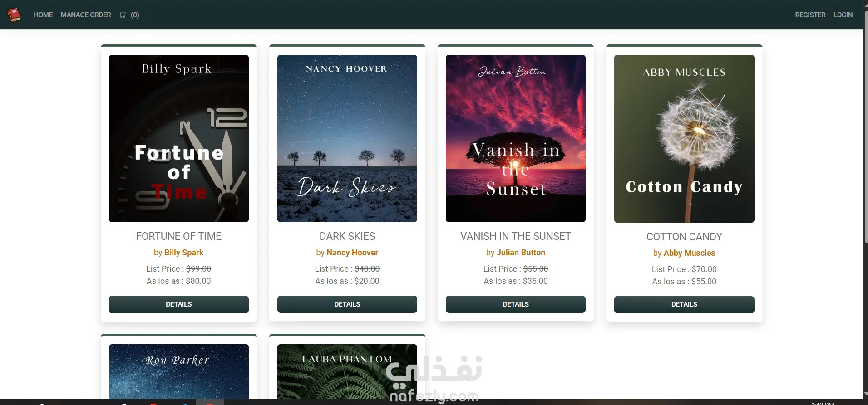The width and height of the screenshot is (868, 405).
Task: Click the red book logo icon
Action: coord(14,15)
